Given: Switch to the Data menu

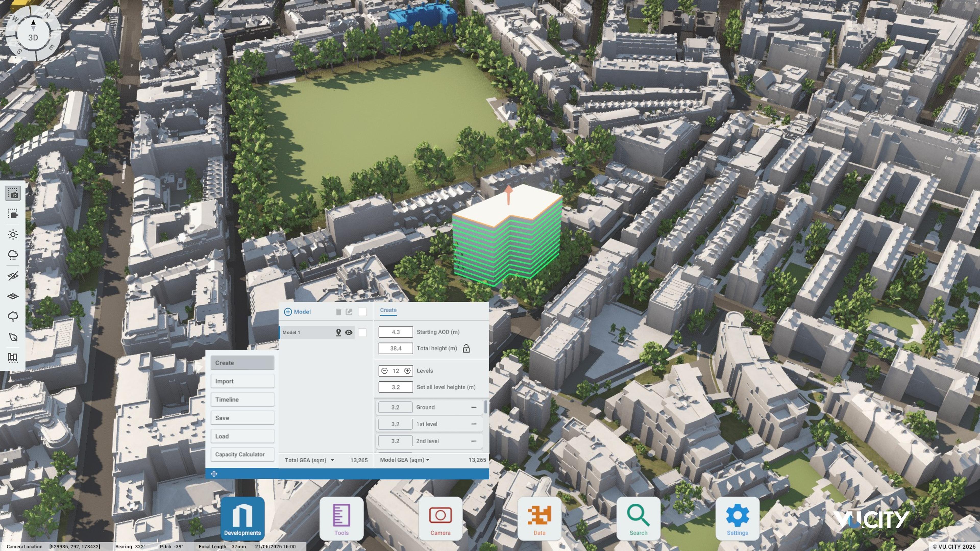Looking at the screenshot, I should pyautogui.click(x=539, y=519).
